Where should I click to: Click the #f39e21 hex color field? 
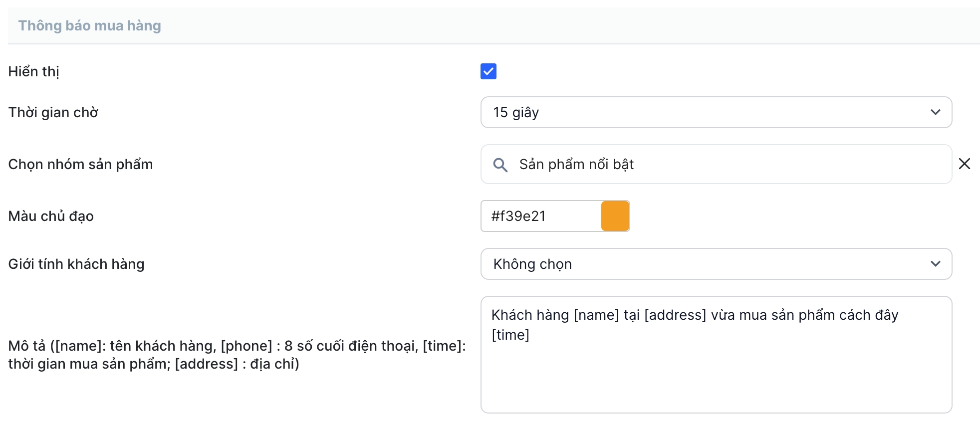pos(540,216)
